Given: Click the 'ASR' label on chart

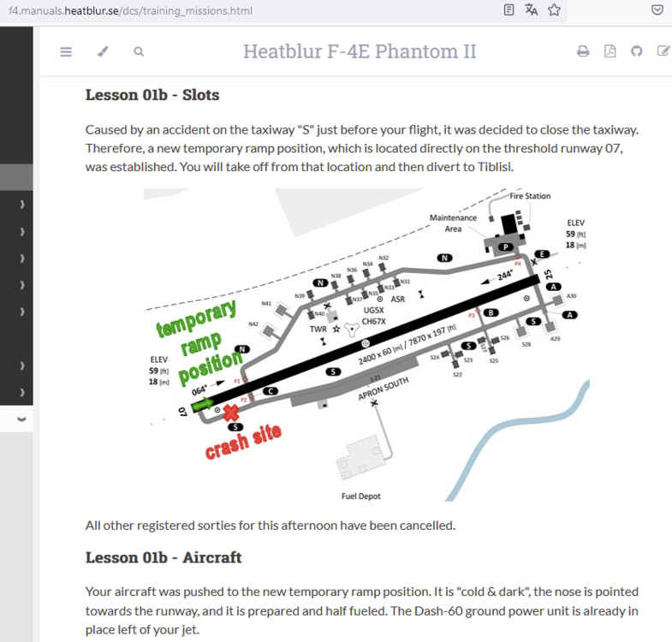Looking at the screenshot, I should tap(398, 299).
